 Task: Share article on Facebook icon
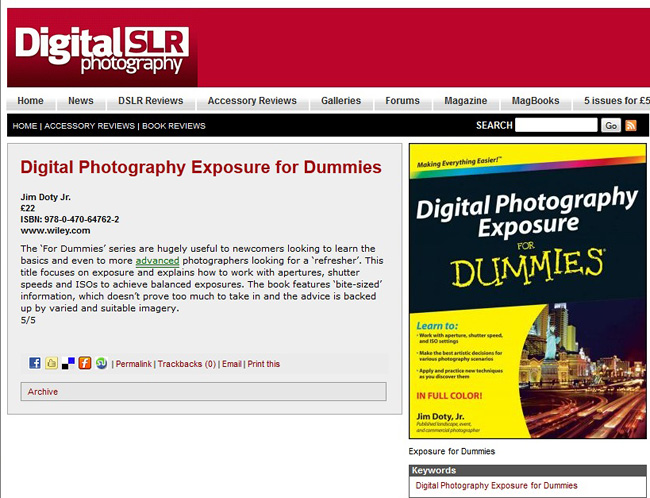[x=35, y=363]
